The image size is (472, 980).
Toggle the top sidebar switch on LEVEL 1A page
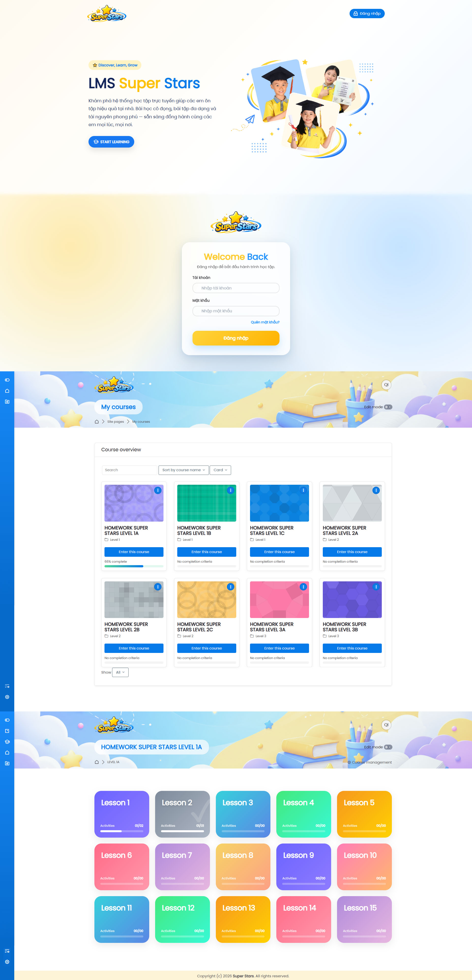pyautogui.click(x=7, y=720)
